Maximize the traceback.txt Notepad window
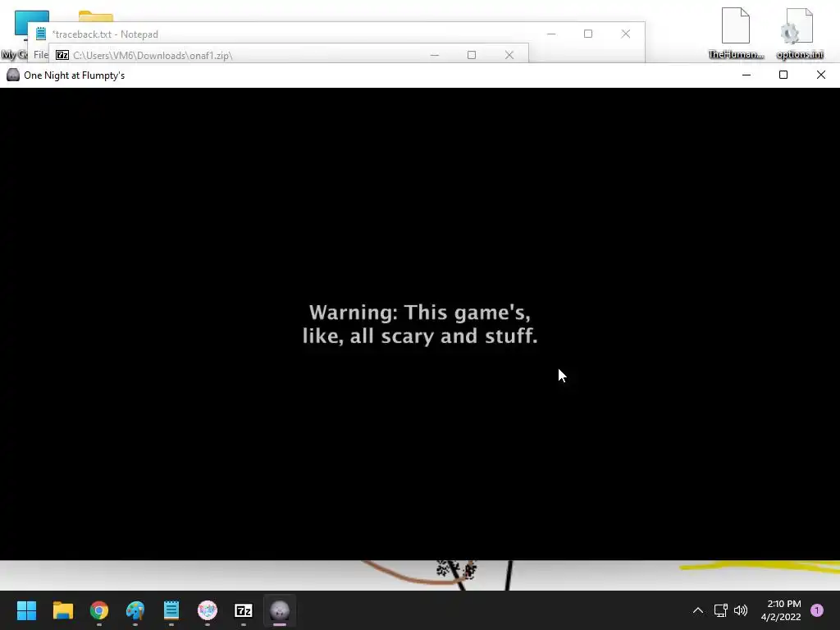The image size is (840, 630). pyautogui.click(x=588, y=34)
